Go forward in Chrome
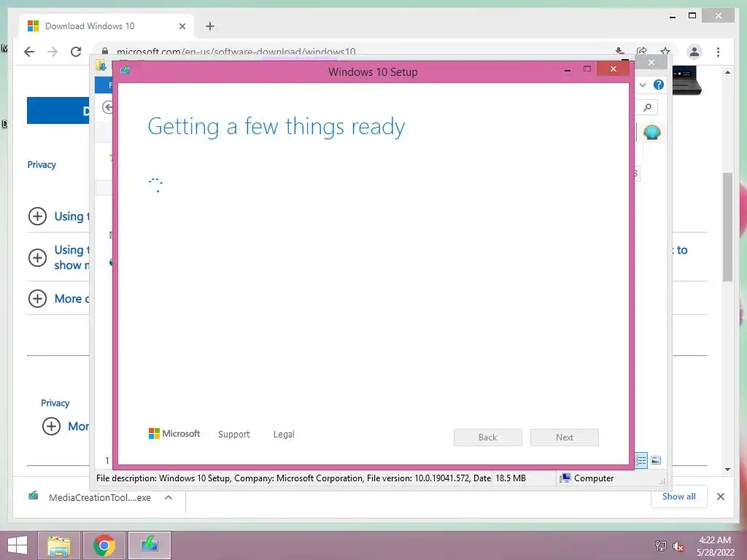This screenshot has height=560, width=747. 53,52
